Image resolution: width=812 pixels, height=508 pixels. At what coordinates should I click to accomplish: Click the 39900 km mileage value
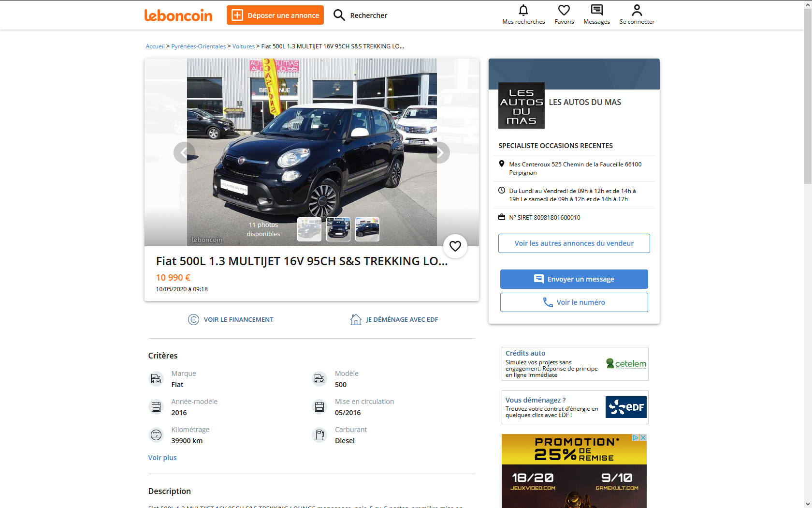click(x=187, y=441)
